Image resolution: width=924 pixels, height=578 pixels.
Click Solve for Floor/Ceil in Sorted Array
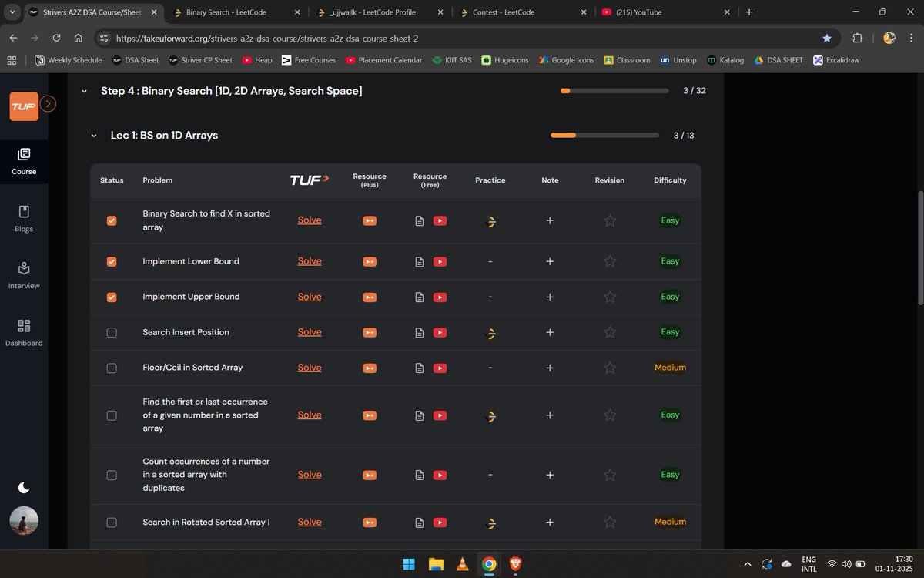point(310,368)
